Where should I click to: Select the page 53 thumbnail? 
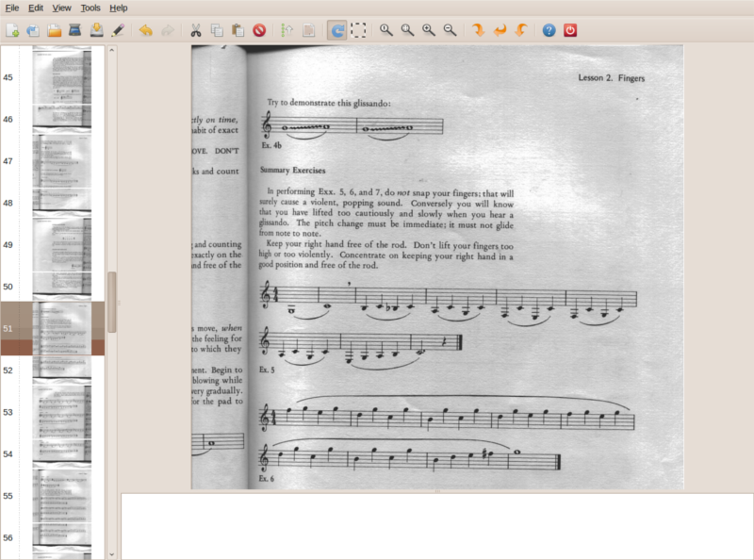point(62,412)
